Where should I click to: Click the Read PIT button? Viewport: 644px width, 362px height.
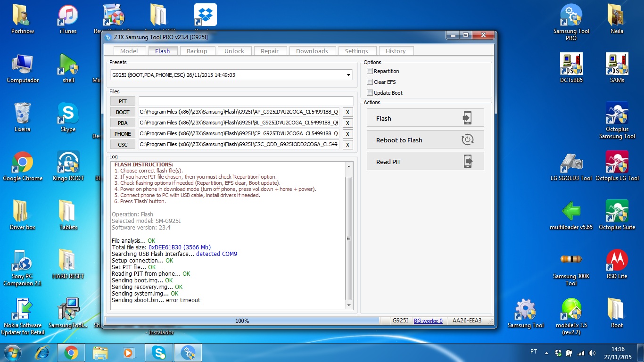[x=425, y=161]
